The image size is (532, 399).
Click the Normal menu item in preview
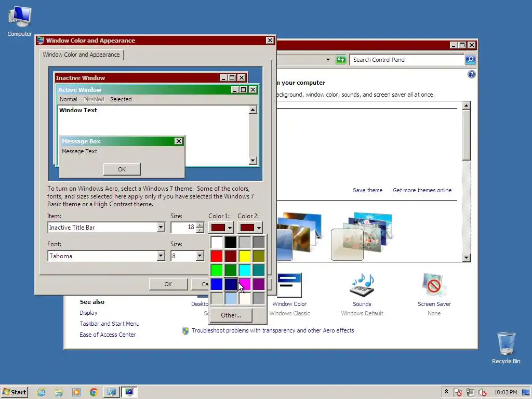[68, 99]
